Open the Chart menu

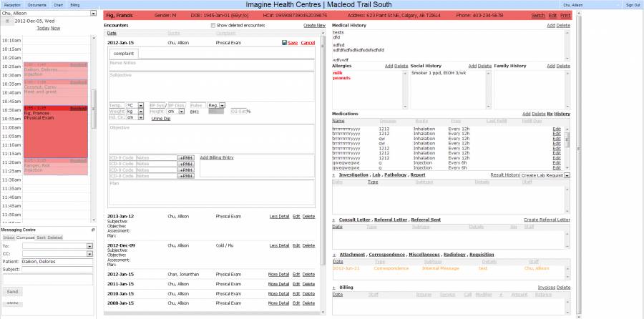[x=59, y=5]
